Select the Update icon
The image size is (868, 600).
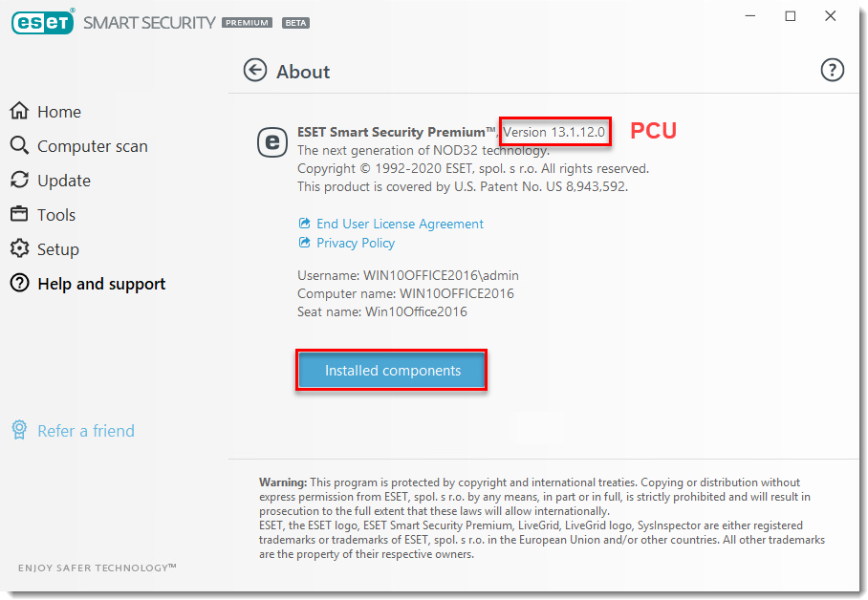(18, 180)
